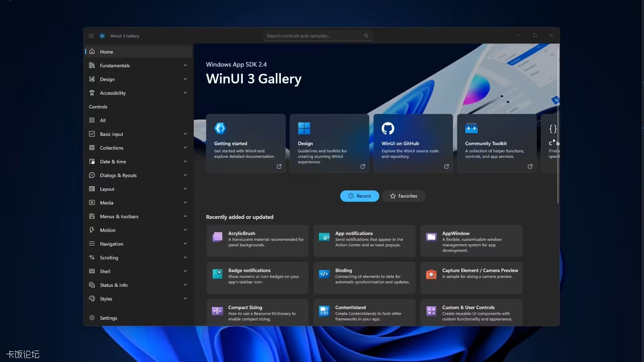Open external link icon on Getting started card
The image size is (644, 362).
click(x=279, y=166)
